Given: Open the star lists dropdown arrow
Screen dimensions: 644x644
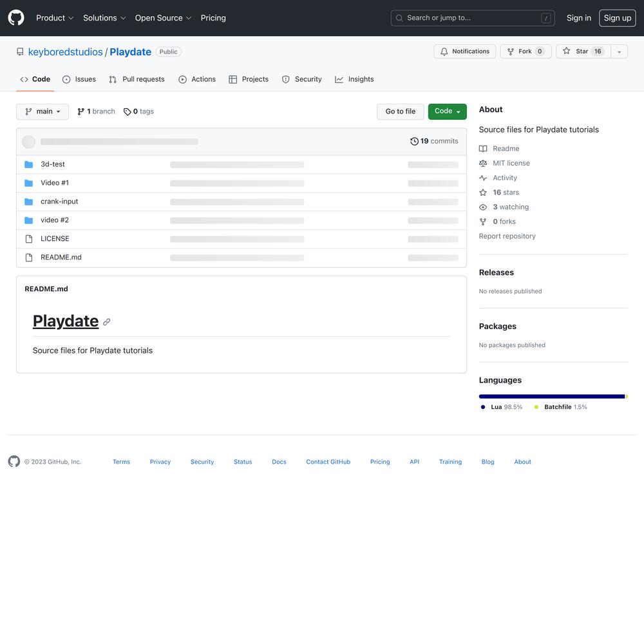Looking at the screenshot, I should 619,52.
